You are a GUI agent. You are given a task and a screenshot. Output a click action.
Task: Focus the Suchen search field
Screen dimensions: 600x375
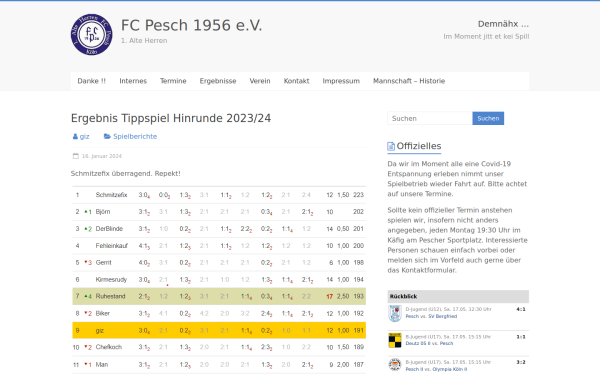(x=429, y=118)
